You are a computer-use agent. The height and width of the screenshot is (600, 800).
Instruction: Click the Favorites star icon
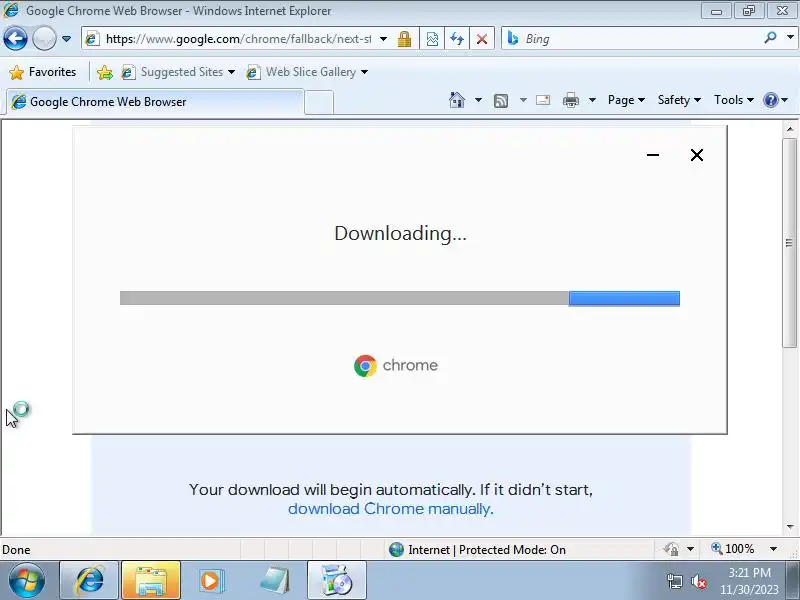17,72
